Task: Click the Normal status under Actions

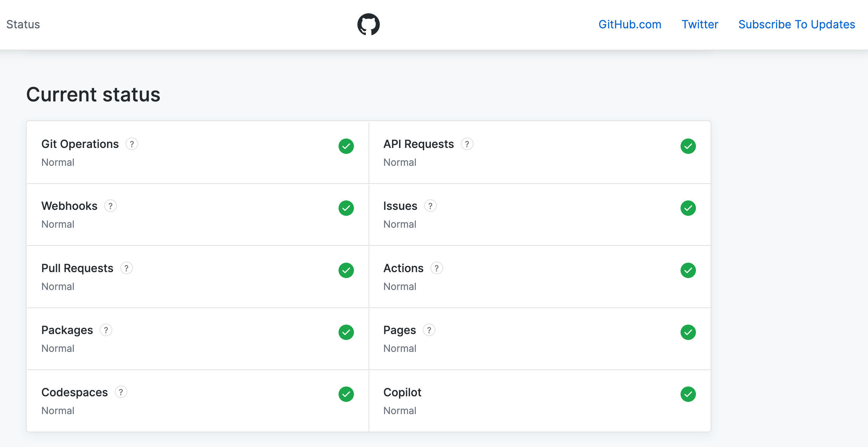Action: [x=400, y=286]
